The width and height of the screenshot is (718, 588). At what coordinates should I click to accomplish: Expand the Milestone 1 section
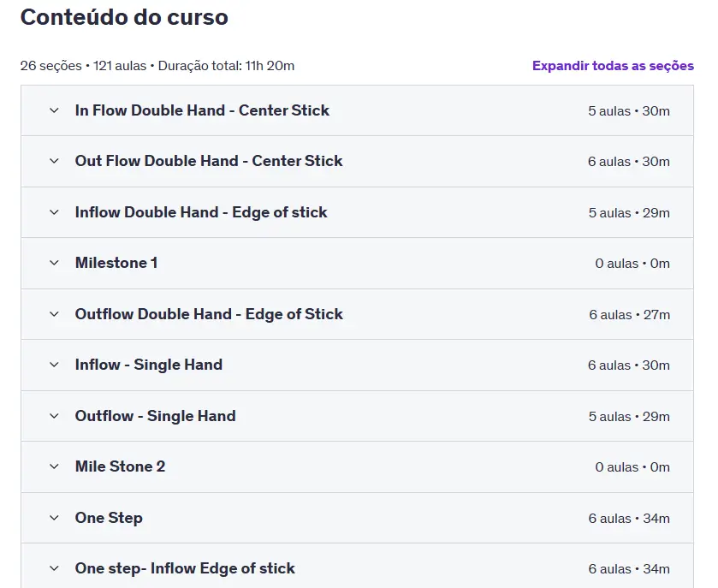click(x=116, y=263)
